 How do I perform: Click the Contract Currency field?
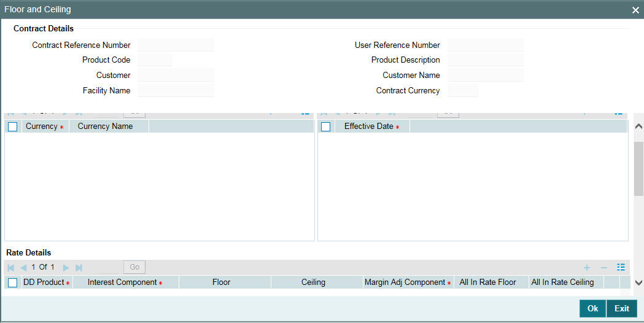pyautogui.click(x=463, y=90)
